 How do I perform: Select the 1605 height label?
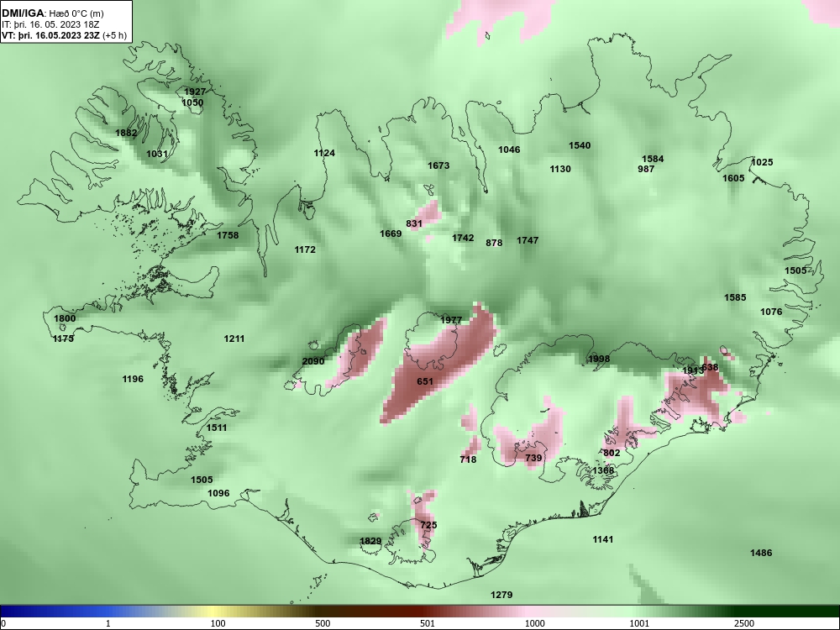[733, 178]
